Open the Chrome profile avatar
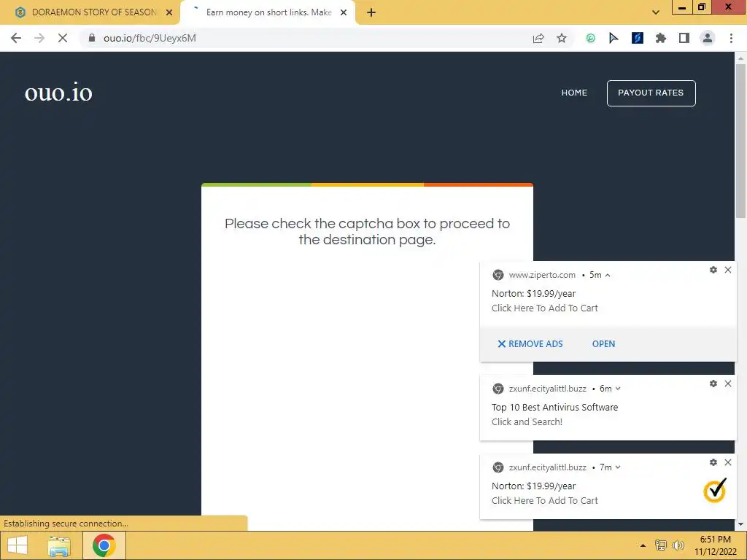This screenshot has height=560, width=747. click(x=708, y=38)
